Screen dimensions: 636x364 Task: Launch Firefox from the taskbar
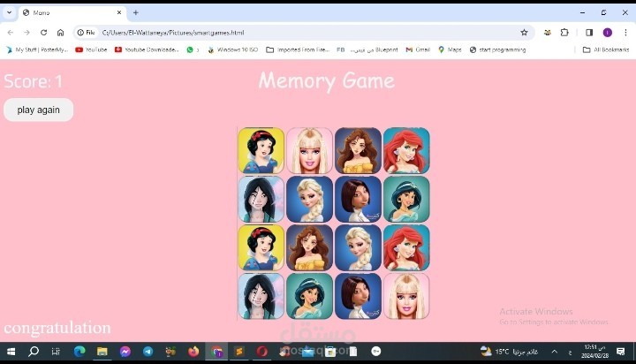(x=193, y=352)
